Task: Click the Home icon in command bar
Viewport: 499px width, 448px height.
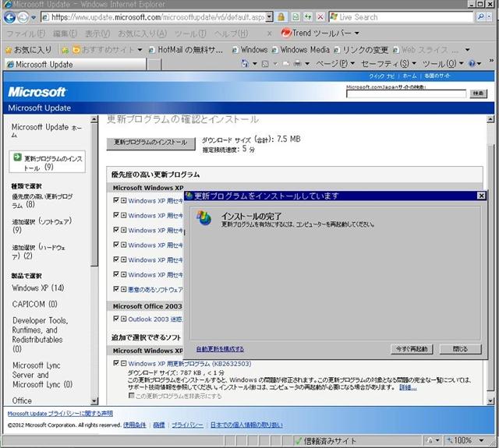Action: pyautogui.click(x=245, y=64)
